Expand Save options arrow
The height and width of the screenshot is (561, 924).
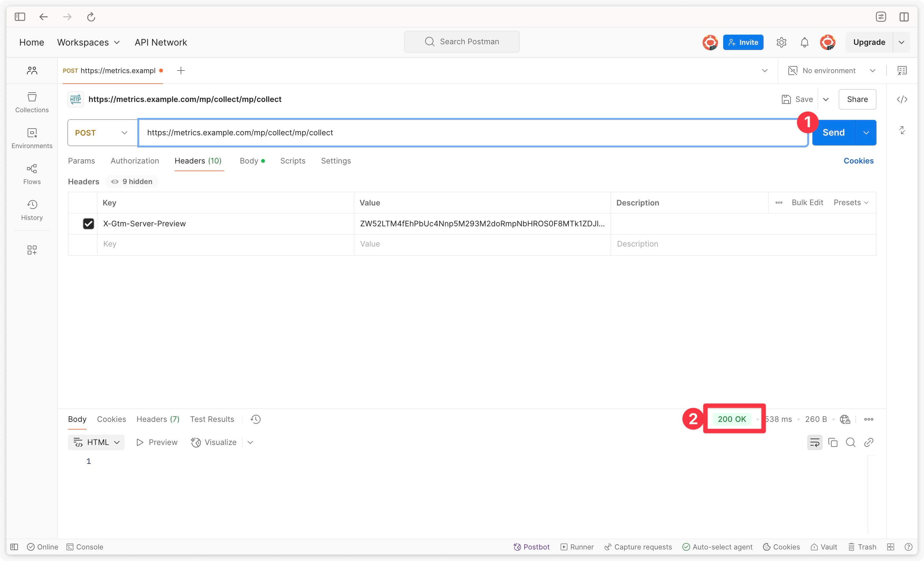(826, 99)
